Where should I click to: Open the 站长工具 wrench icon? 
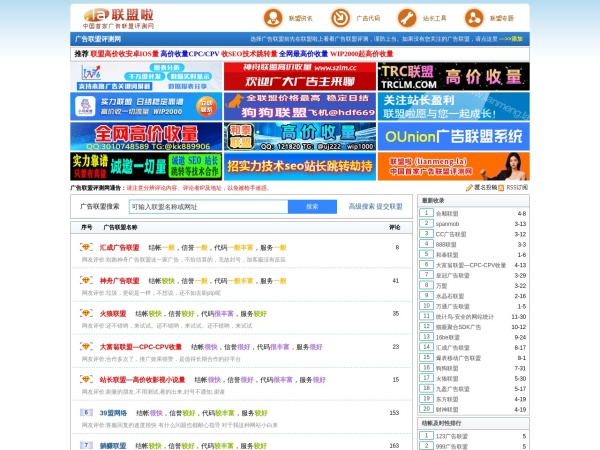click(x=407, y=18)
